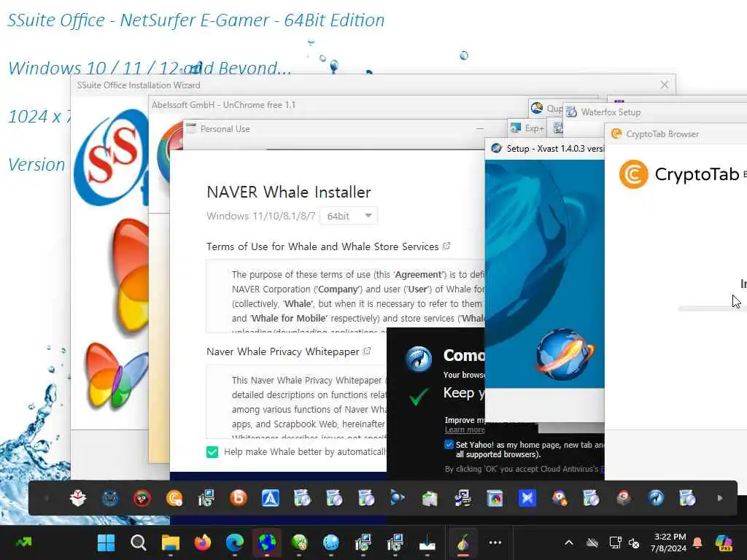747x560 pixels.
Task: Open the red gift box dock icon
Action: tap(78, 498)
